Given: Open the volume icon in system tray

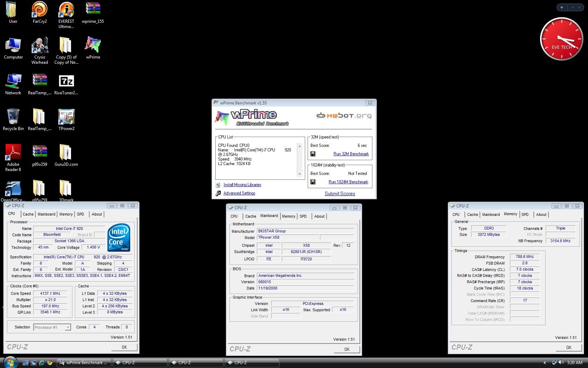Looking at the screenshot, I should 561,362.
